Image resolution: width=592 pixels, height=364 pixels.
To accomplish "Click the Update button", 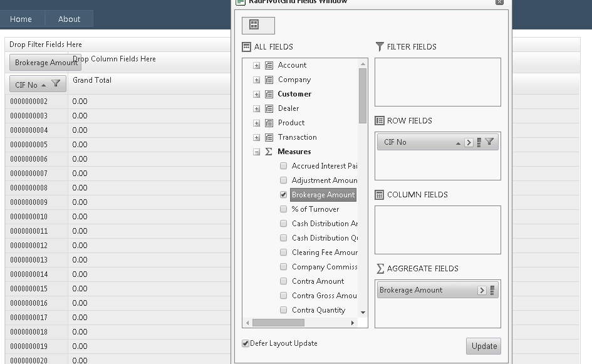I will coord(484,346).
